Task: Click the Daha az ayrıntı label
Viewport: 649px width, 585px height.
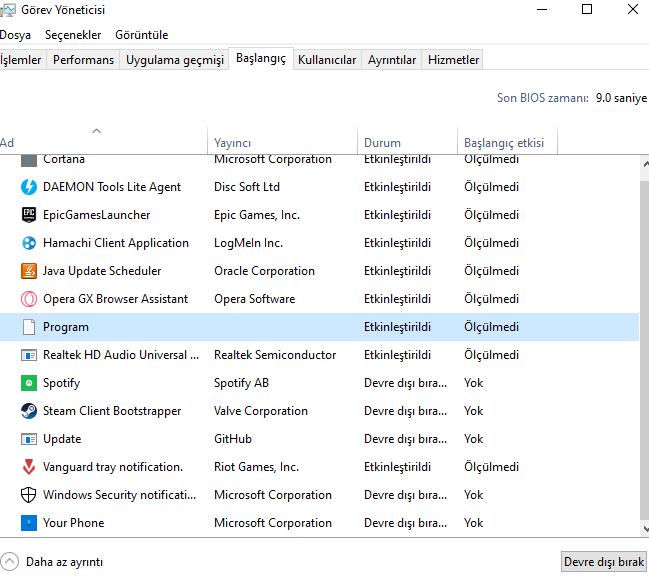Action: pos(64,562)
